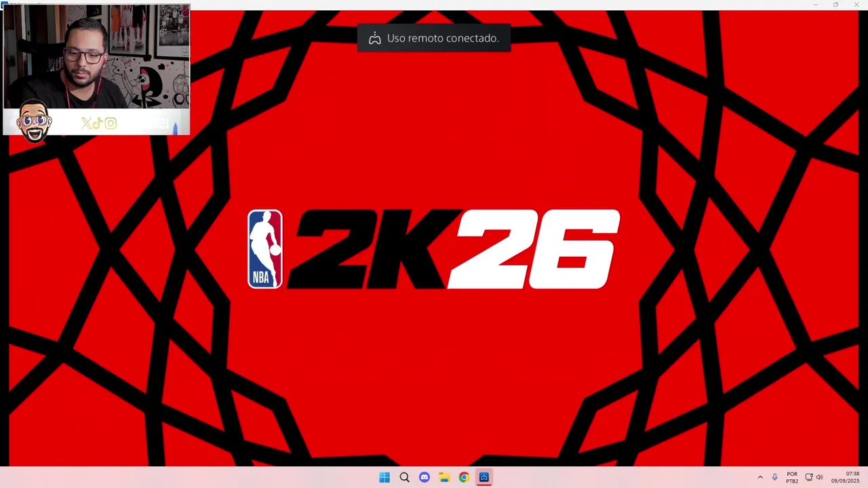This screenshot has width=868, height=488.
Task: Open the Windows Start menu
Action: coord(384,477)
